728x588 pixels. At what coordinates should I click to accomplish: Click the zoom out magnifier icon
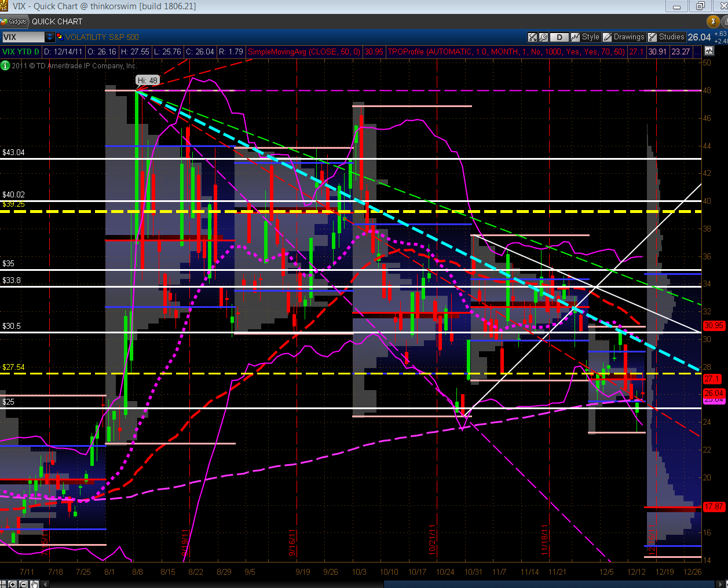(x=23, y=584)
